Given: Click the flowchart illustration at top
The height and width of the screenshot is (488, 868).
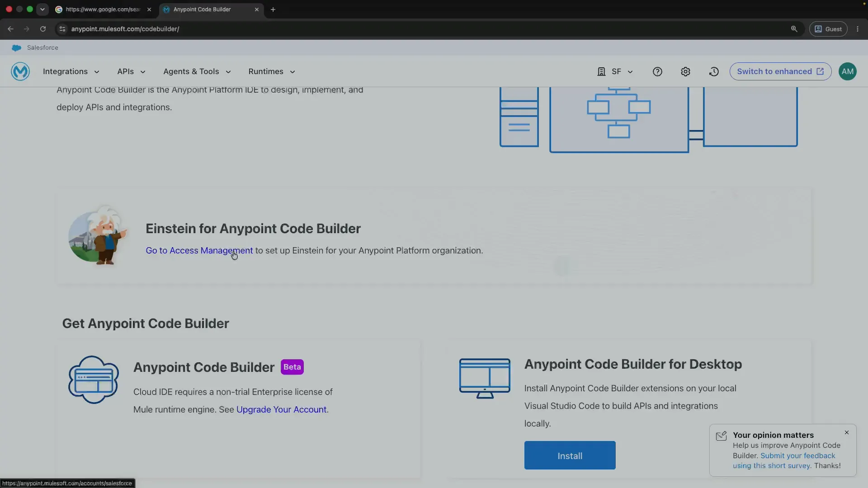Looking at the screenshot, I should click(x=648, y=120).
